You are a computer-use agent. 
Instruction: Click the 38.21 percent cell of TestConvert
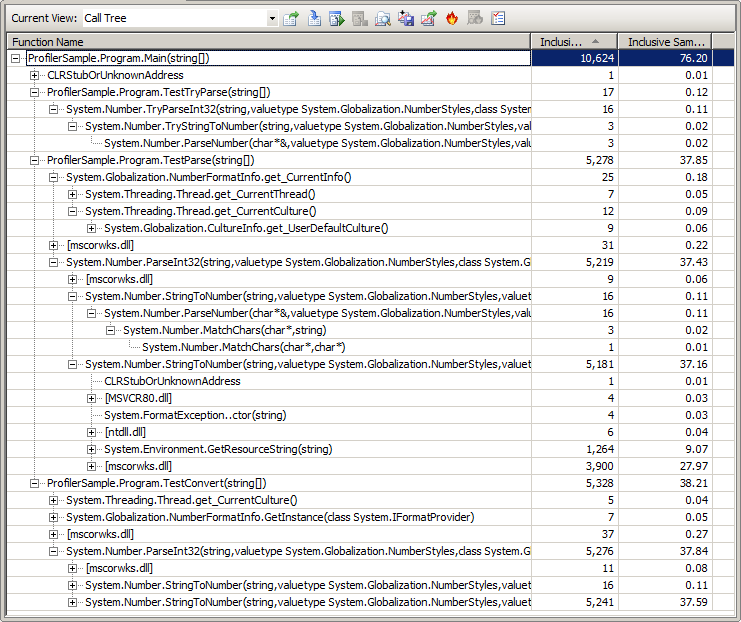click(x=665, y=483)
